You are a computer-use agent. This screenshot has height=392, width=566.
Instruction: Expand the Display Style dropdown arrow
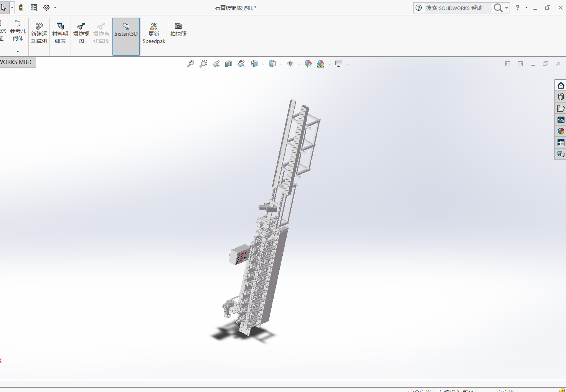pyautogui.click(x=281, y=64)
